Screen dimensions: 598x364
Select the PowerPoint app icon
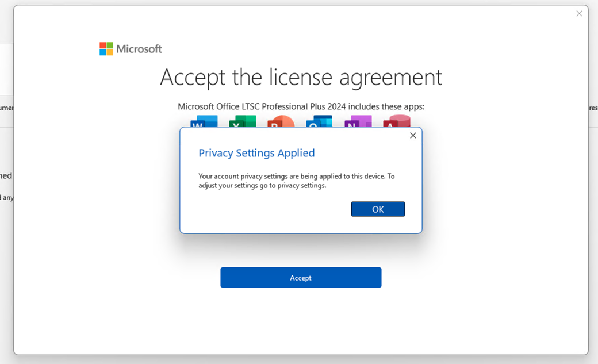tap(280, 122)
